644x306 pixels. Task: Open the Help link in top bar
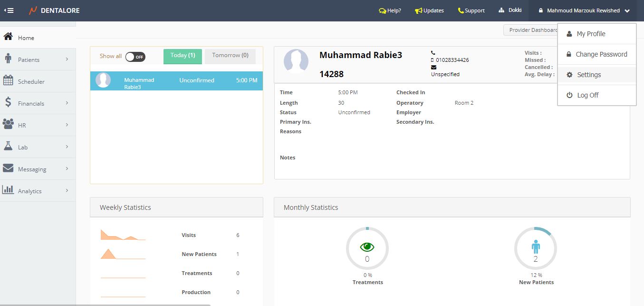[390, 10]
